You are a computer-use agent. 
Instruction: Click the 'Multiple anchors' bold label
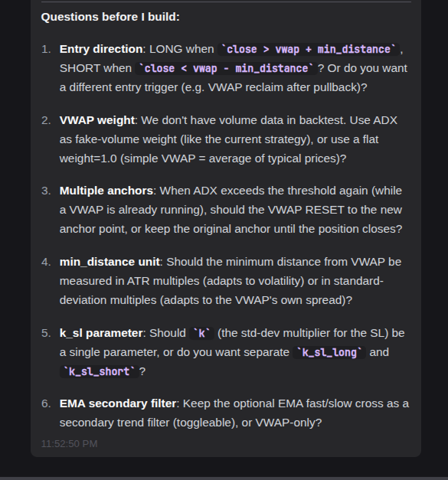click(106, 191)
